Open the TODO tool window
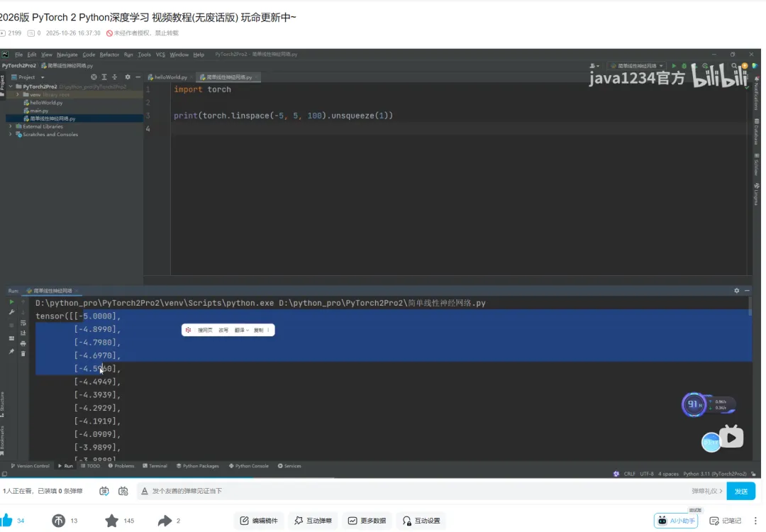This screenshot has height=532, width=766. [x=90, y=466]
